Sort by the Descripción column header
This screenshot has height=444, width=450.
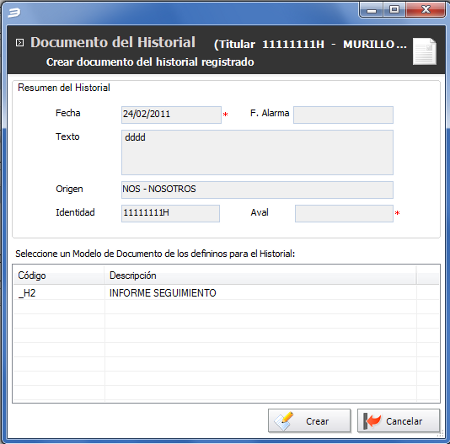click(261, 276)
